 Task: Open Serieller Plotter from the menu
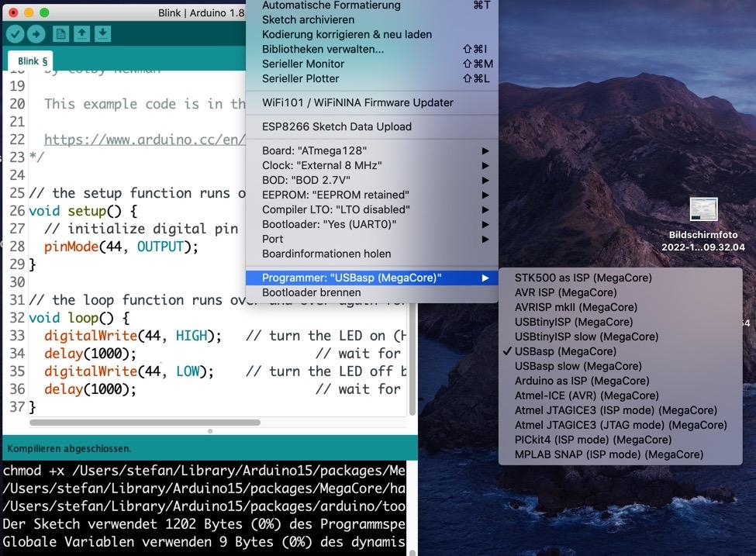tap(371, 78)
